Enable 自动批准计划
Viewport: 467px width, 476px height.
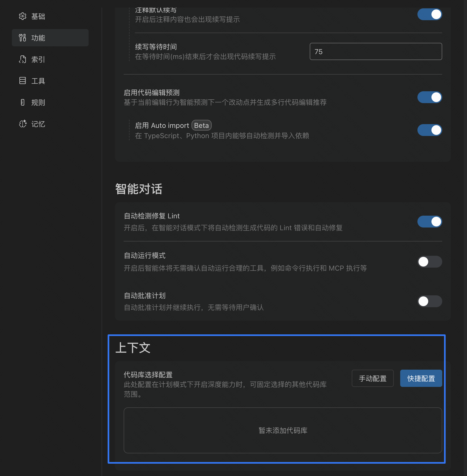click(430, 301)
